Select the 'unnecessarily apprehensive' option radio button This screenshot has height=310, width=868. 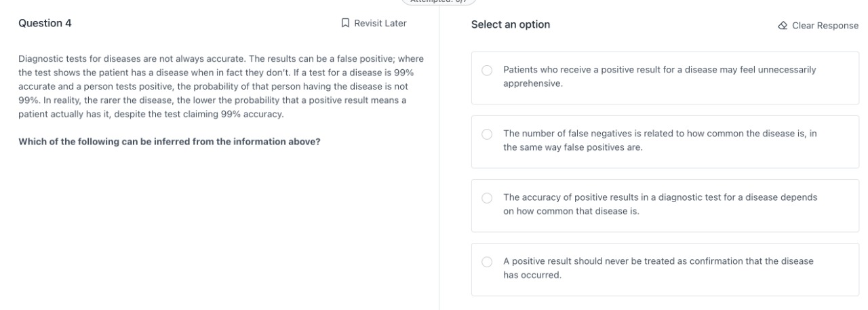(487, 71)
